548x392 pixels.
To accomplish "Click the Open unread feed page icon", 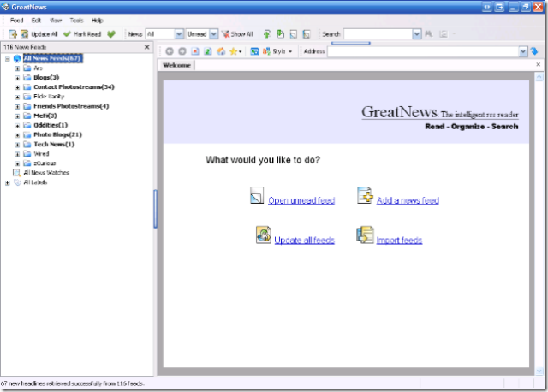I will 257,195.
